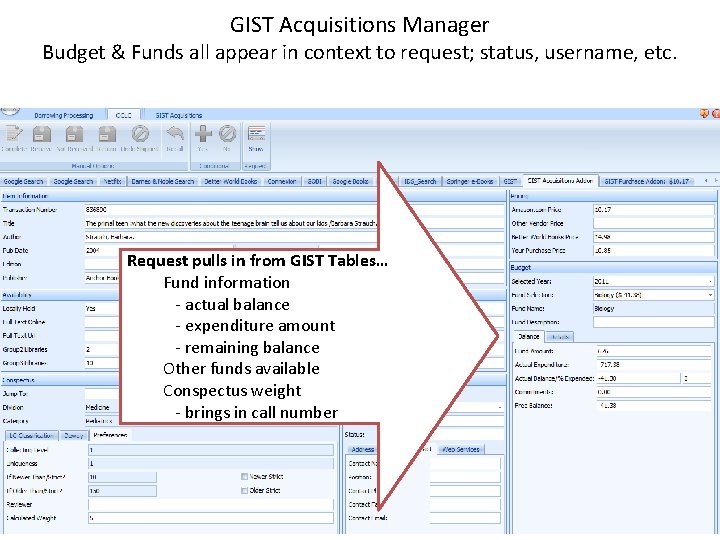Click the Uniqueness field
720x540 pixels.
[x=211, y=463]
